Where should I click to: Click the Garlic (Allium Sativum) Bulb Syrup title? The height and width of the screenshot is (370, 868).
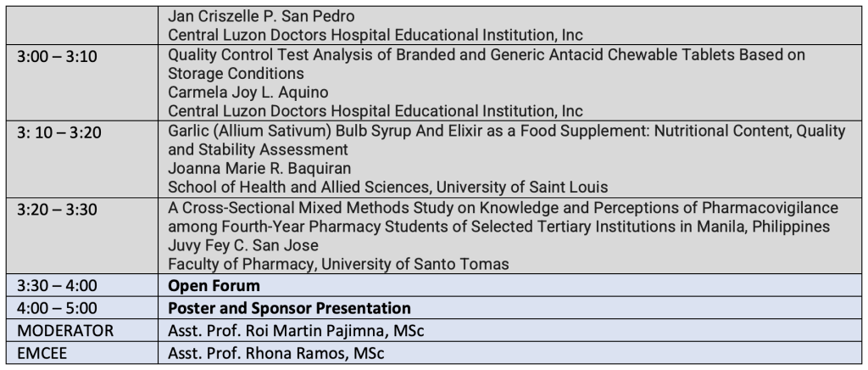click(507, 140)
